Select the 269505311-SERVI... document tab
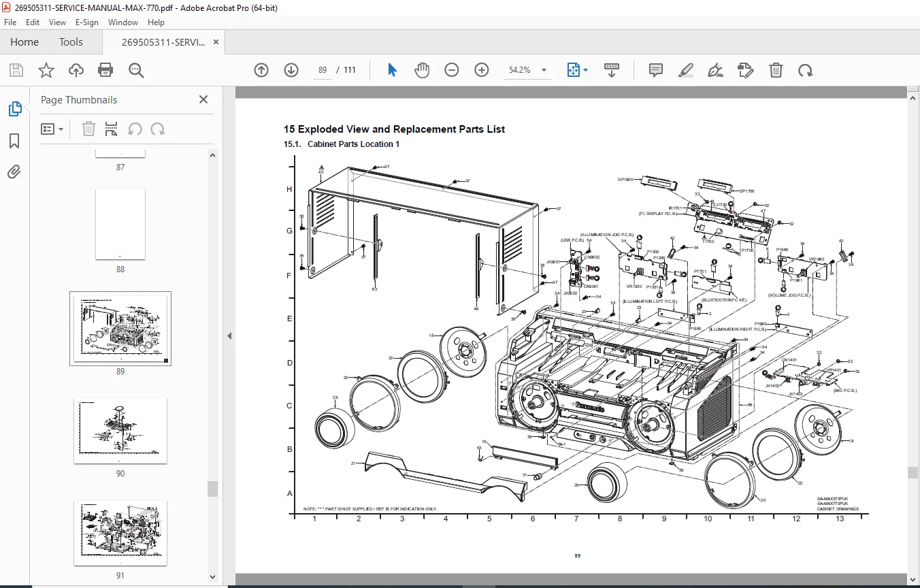Screen dimensions: 920x588 (163, 42)
